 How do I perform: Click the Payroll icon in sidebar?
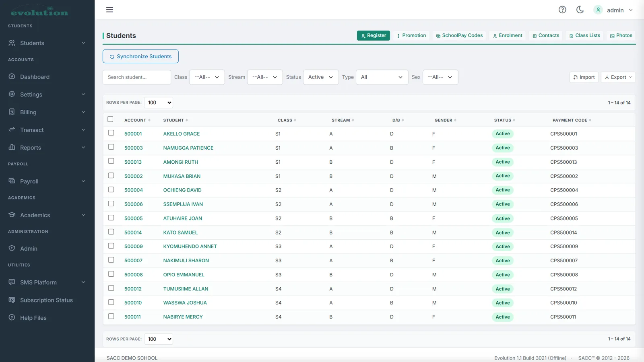point(12,181)
